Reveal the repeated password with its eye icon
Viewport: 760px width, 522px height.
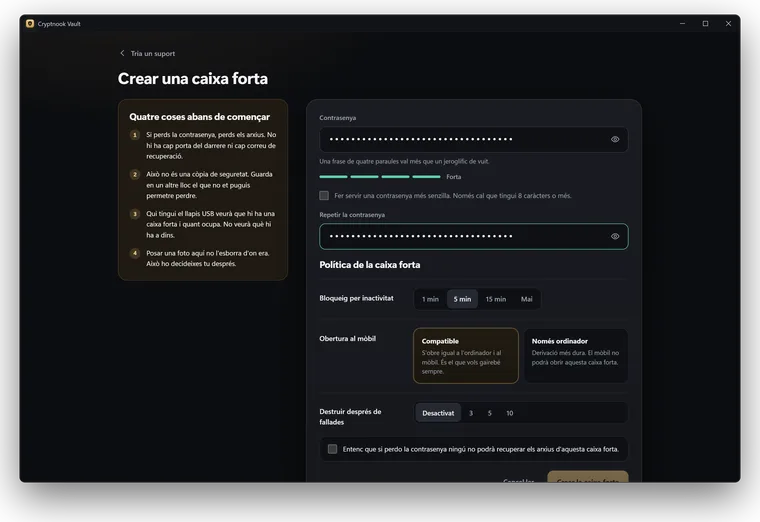pos(615,237)
